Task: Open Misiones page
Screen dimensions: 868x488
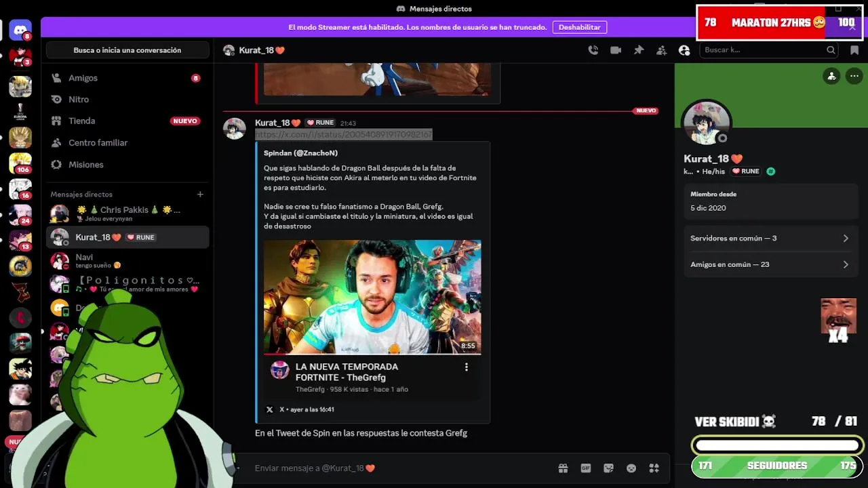Action: tap(127, 165)
